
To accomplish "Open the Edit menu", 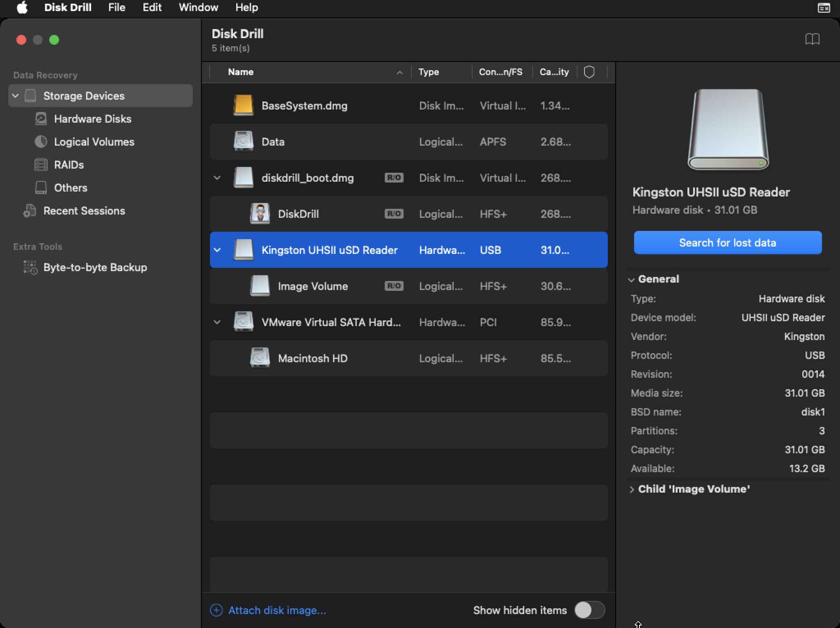I will 152,7.
